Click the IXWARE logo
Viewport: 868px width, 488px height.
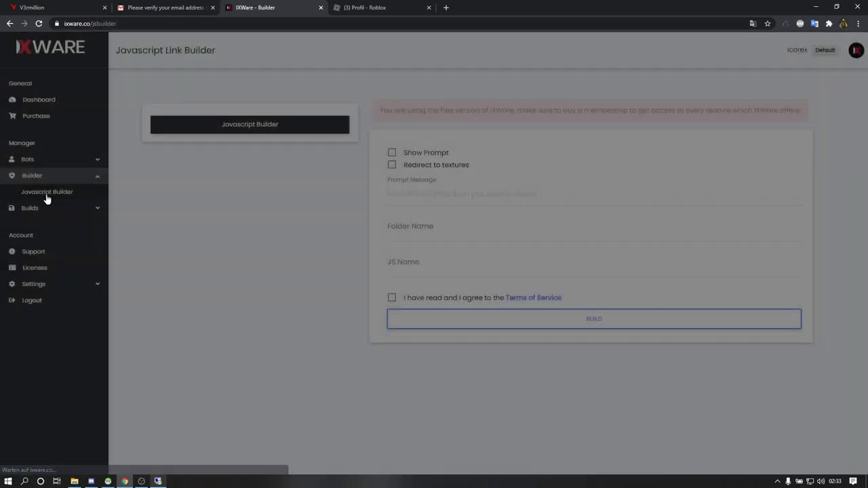pyautogui.click(x=50, y=46)
